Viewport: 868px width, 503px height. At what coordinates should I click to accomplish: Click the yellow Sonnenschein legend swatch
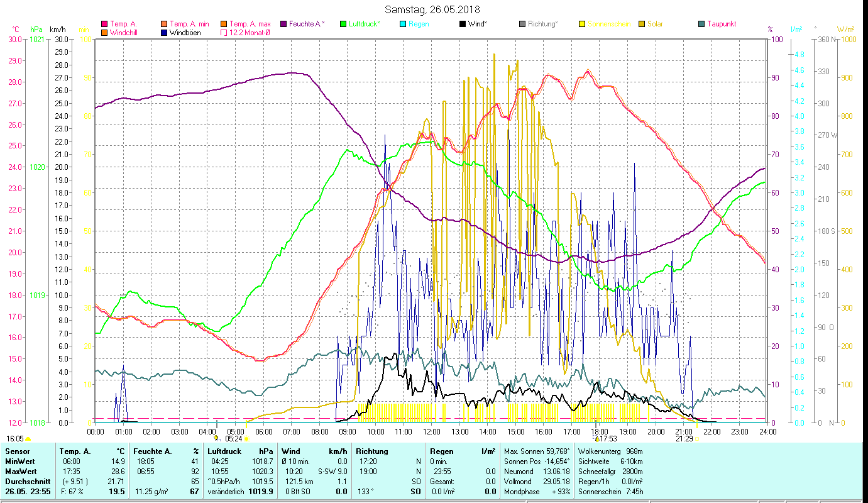[582, 24]
